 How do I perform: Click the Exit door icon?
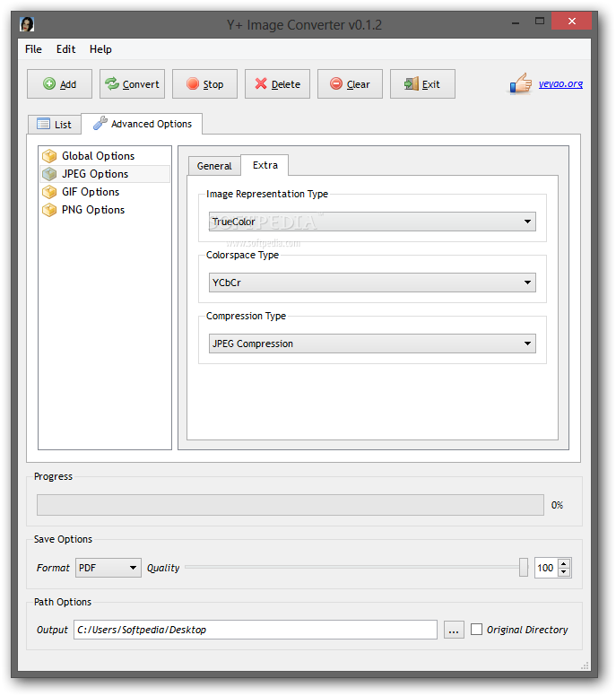pos(412,83)
